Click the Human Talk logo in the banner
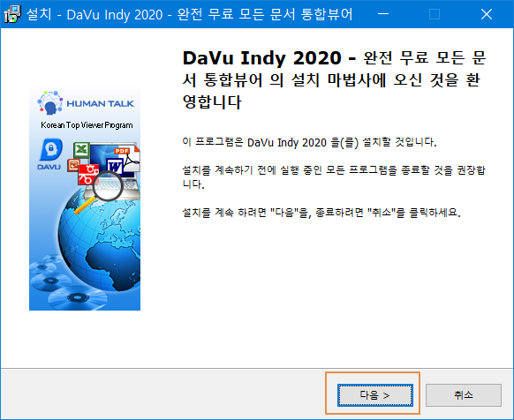Screen dimensions: 514x420 pos(86,103)
